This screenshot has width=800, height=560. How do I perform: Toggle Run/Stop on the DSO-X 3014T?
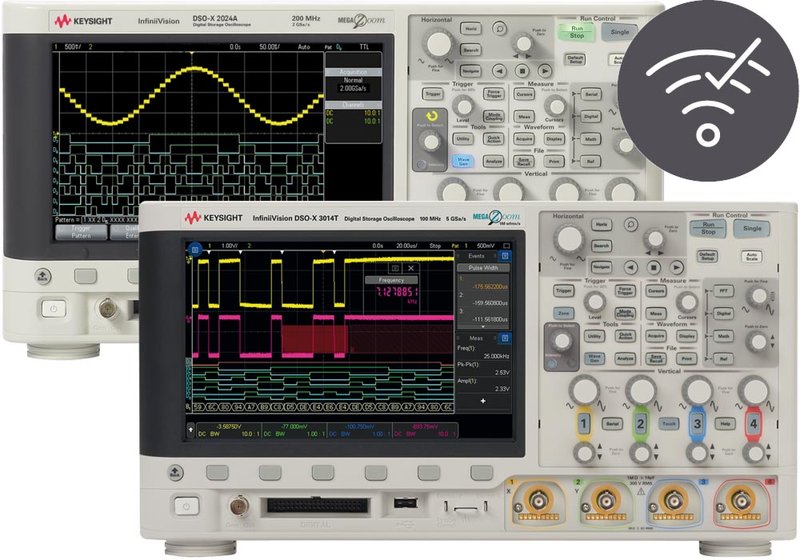(708, 228)
